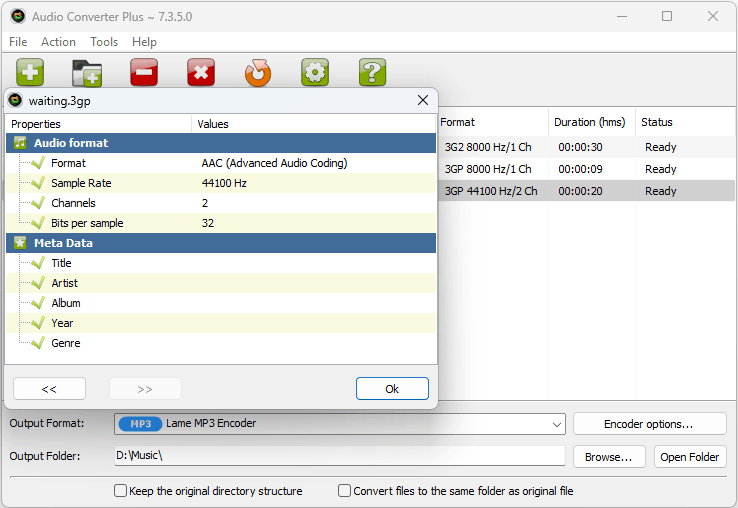
Task: Click the Output Folder path field
Action: (x=339, y=456)
